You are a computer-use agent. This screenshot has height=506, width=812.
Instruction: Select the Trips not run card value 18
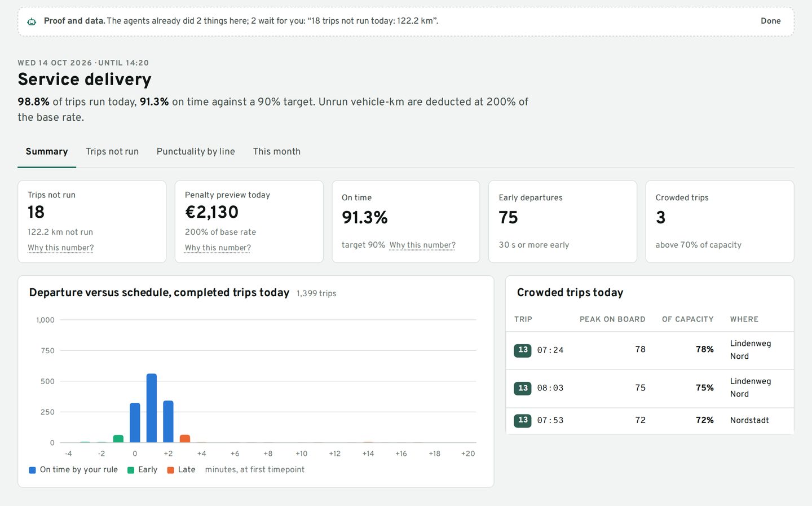(x=36, y=212)
